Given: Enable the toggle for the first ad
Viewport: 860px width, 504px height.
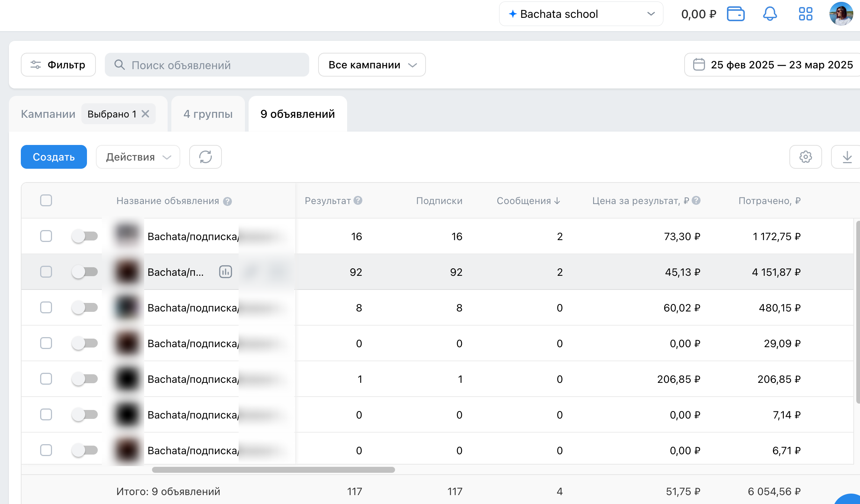Looking at the screenshot, I should pyautogui.click(x=85, y=236).
